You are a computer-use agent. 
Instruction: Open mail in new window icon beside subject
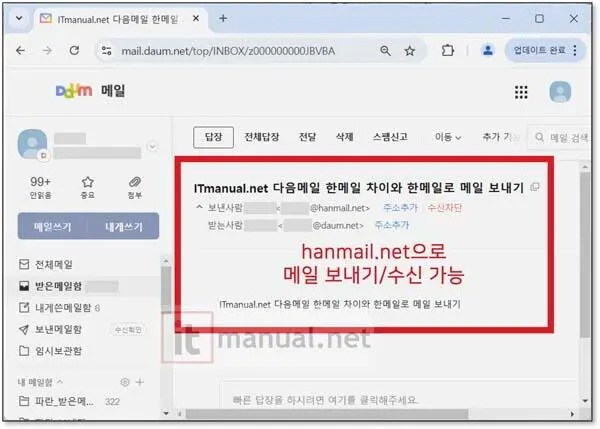click(x=535, y=187)
